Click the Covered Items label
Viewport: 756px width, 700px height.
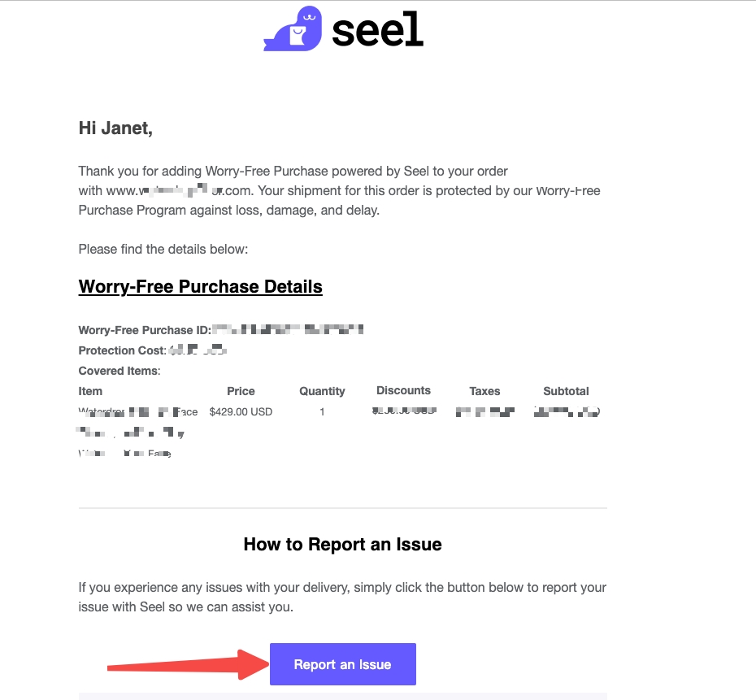tap(119, 371)
